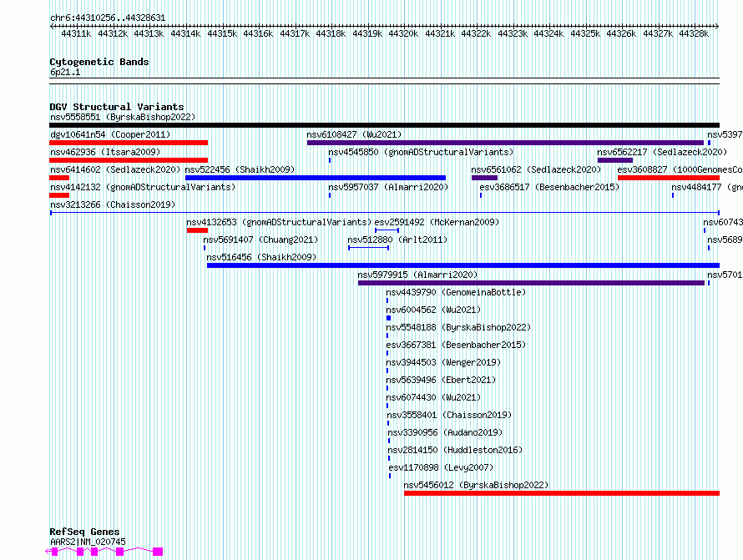Click the nsv6004562 (Wu2021) label
This screenshot has width=743, height=560.
(x=433, y=310)
